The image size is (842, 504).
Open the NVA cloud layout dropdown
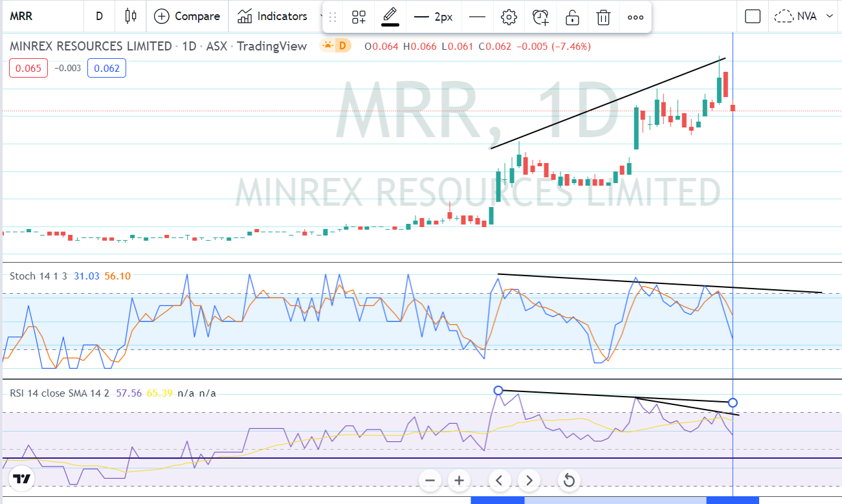(804, 16)
